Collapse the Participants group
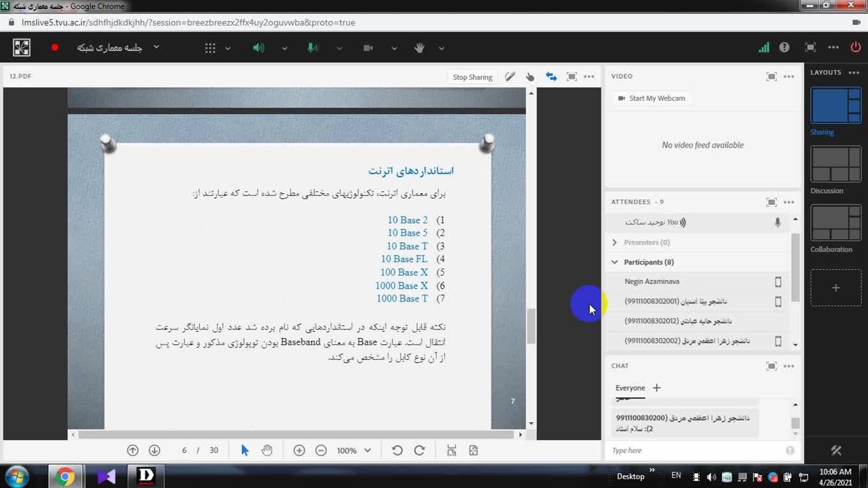The height and width of the screenshot is (488, 868). (x=614, y=262)
